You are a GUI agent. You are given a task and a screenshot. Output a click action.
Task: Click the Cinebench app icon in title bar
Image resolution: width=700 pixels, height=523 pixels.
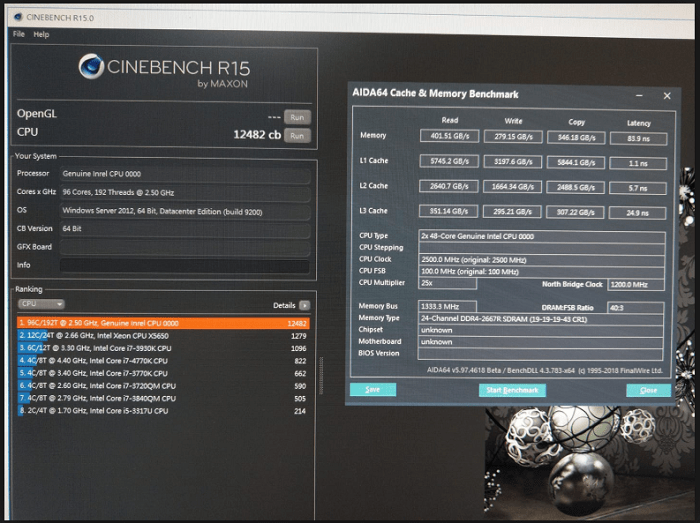tap(18, 17)
